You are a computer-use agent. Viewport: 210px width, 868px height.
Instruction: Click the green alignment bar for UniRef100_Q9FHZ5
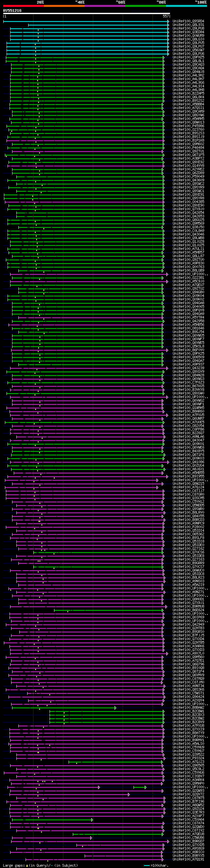pyautogui.click(x=85, y=57)
